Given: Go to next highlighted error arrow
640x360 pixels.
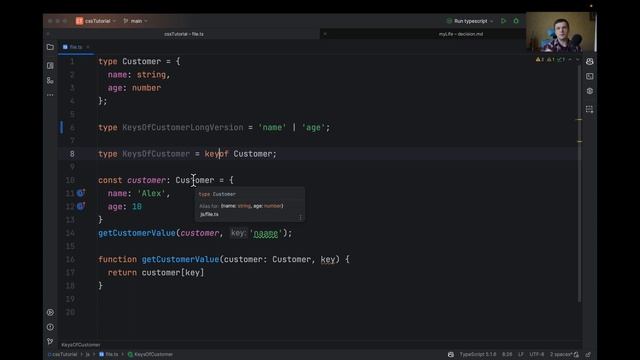Looking at the screenshot, I should click(577, 60).
